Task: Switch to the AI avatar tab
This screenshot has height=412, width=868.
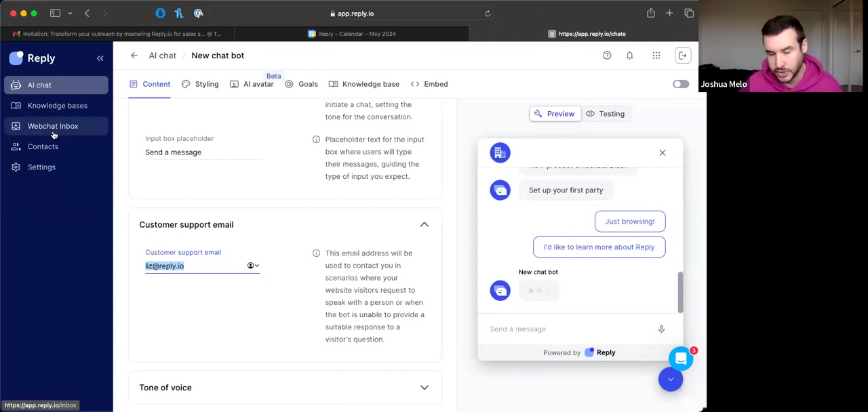Action: coord(252,84)
